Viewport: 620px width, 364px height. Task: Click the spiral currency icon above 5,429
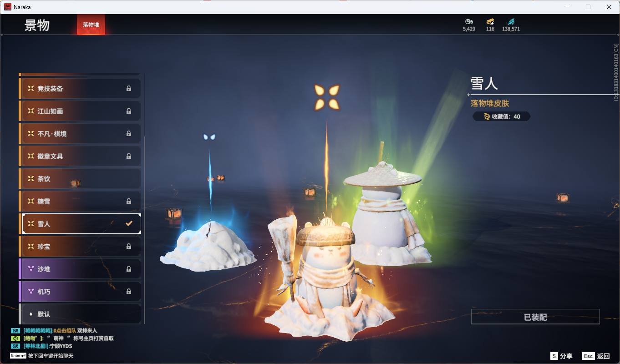(x=469, y=21)
